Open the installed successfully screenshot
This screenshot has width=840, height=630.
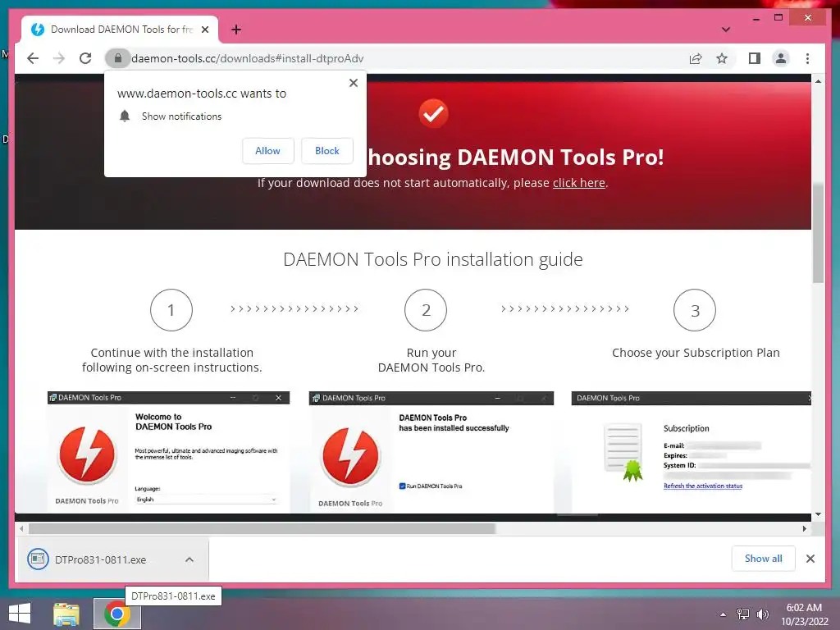[431, 452]
